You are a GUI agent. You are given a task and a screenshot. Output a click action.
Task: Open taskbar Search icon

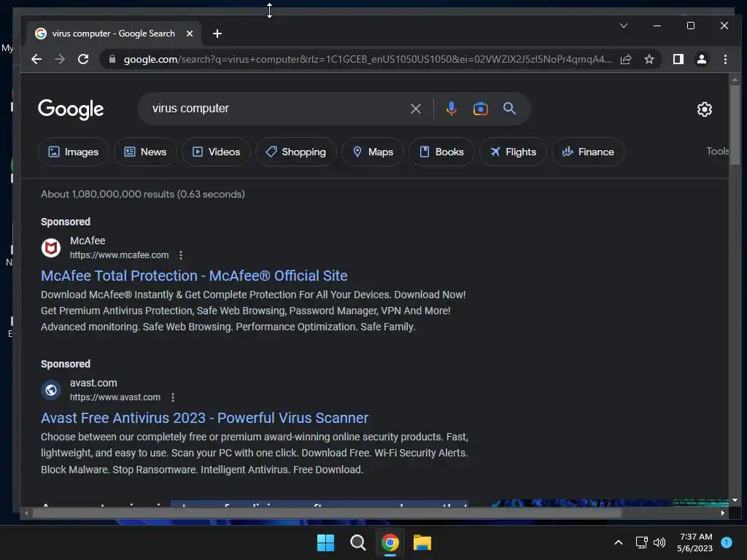click(357, 542)
